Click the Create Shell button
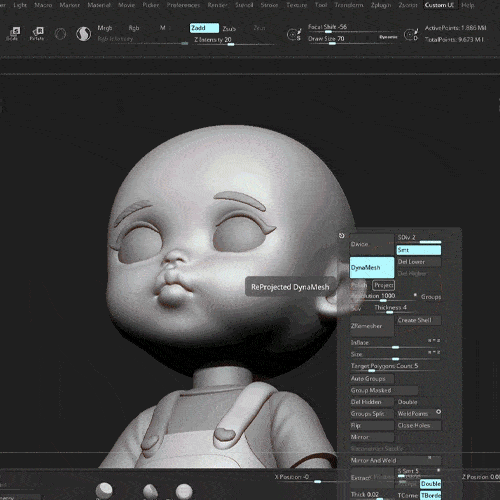 [x=419, y=320]
